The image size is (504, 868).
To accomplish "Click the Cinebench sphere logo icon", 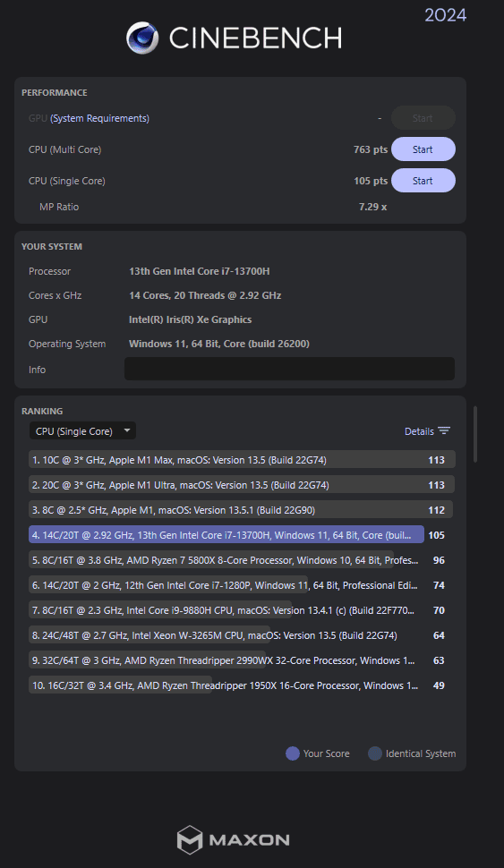I will coord(142,38).
